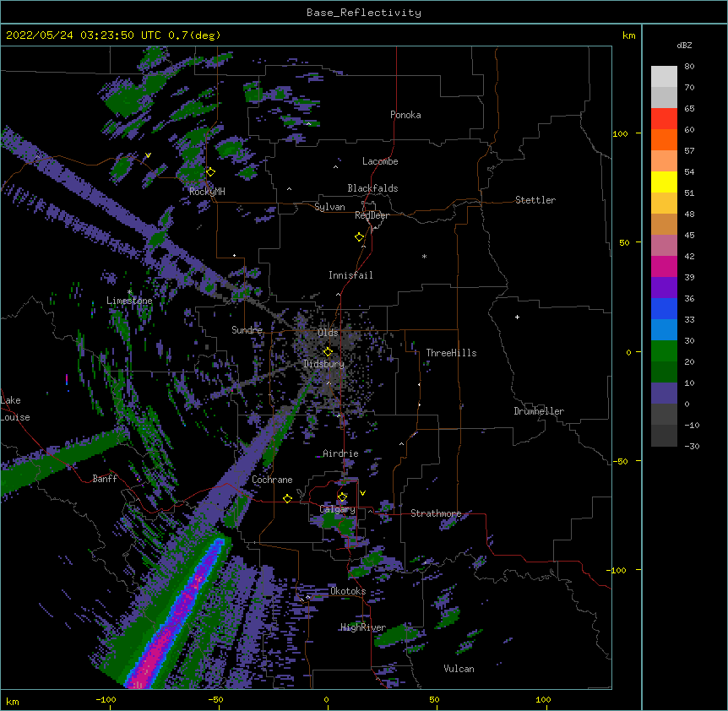Image resolution: width=728 pixels, height=711 pixels.
Task: Click the Okotoks town label
Action: pyautogui.click(x=348, y=591)
